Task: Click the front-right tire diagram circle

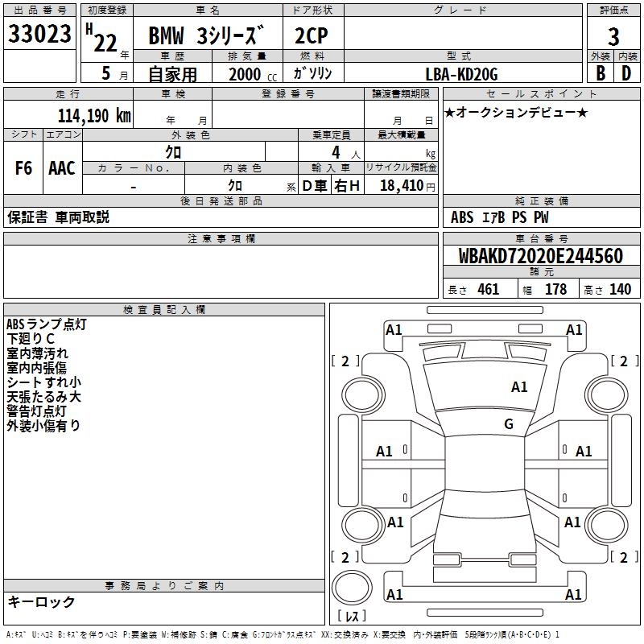Action: 607,395
